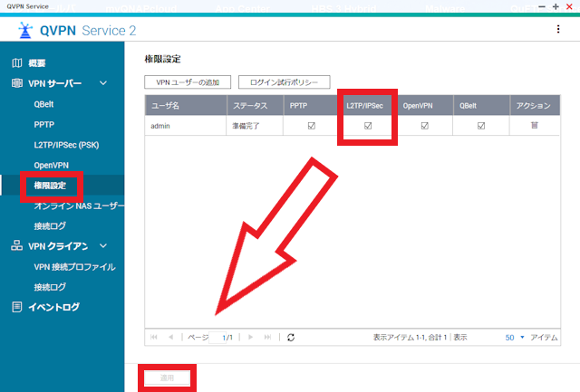Click the 表示アイテム 1-1, 合計 1 text
The image size is (580, 392).
[410, 338]
